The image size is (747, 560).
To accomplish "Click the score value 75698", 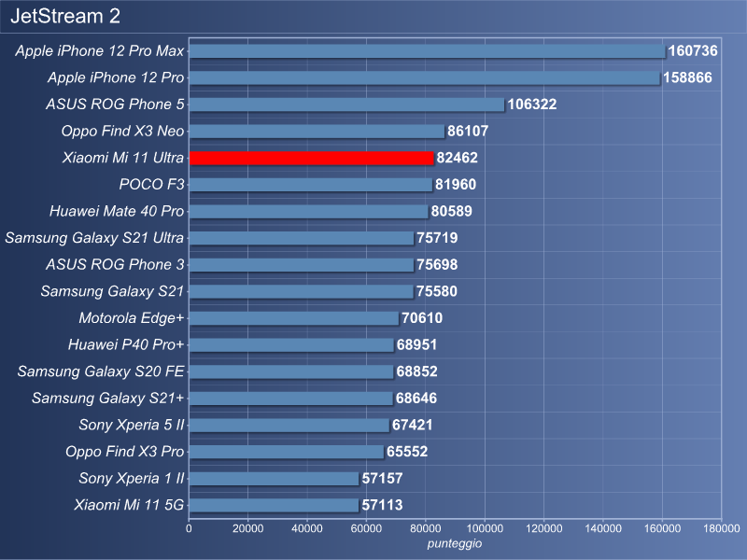I will click(x=437, y=264).
